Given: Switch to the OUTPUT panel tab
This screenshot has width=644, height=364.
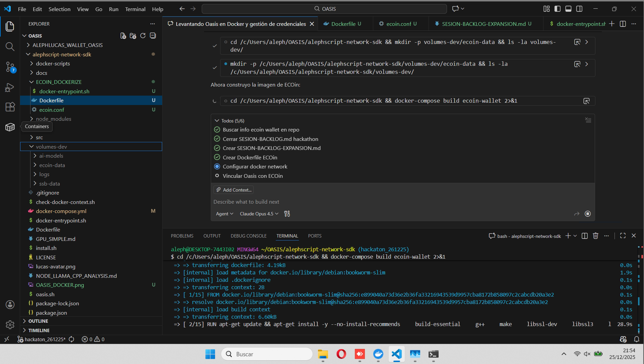Looking at the screenshot, I should [212, 236].
